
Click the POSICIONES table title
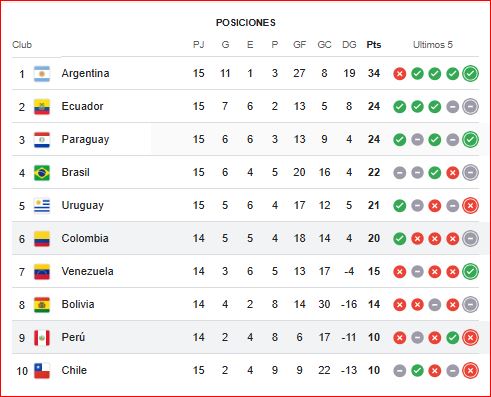coord(246,23)
